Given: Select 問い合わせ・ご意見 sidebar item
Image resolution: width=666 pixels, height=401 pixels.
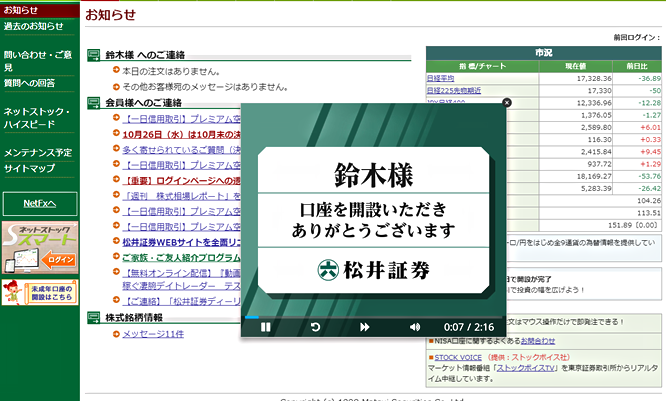Looking at the screenshot, I should 37,61.
